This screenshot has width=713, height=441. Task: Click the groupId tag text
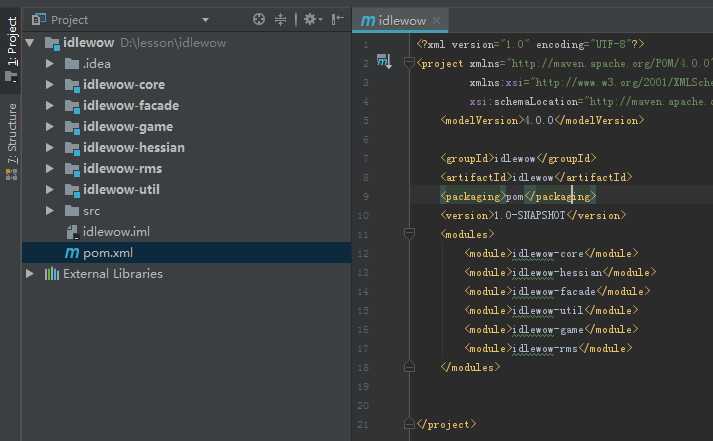pyautogui.click(x=518, y=159)
